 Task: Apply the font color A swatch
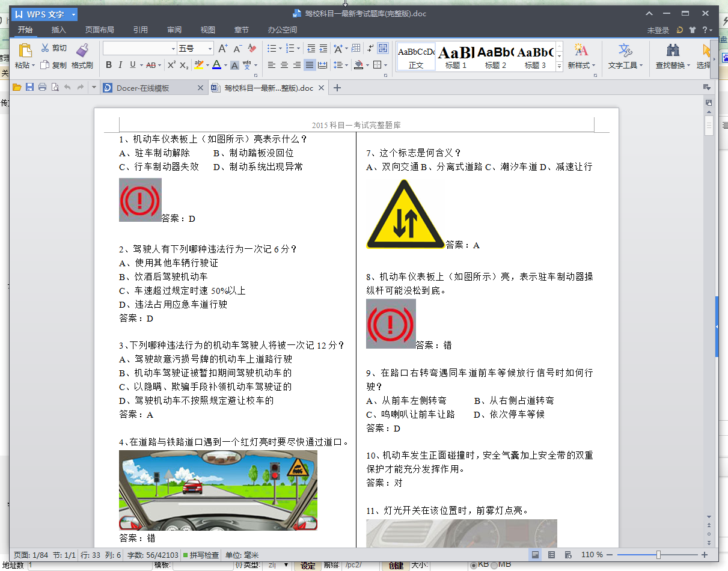pos(216,65)
